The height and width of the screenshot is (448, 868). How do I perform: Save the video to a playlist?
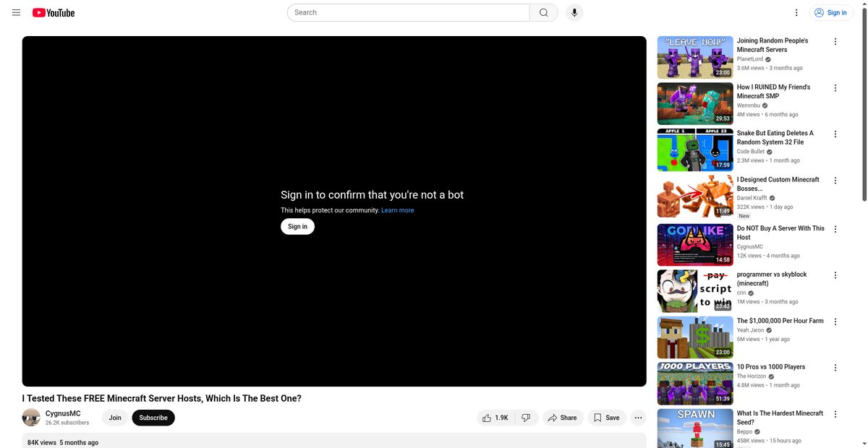606,418
